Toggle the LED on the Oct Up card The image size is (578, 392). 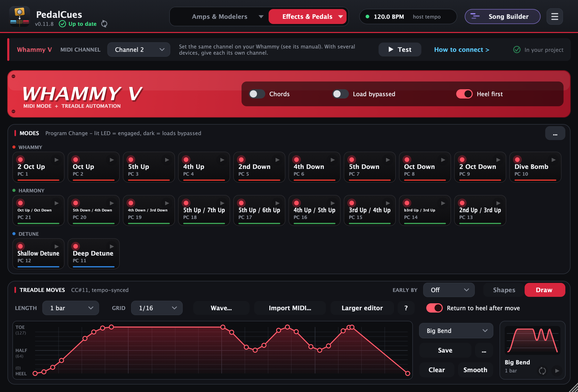(76, 160)
